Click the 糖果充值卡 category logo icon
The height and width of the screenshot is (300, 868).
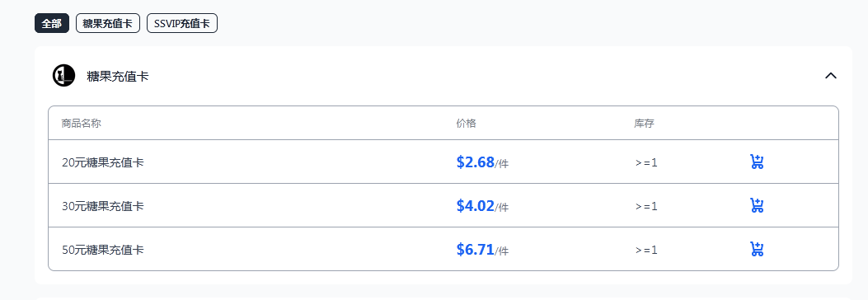pos(63,76)
